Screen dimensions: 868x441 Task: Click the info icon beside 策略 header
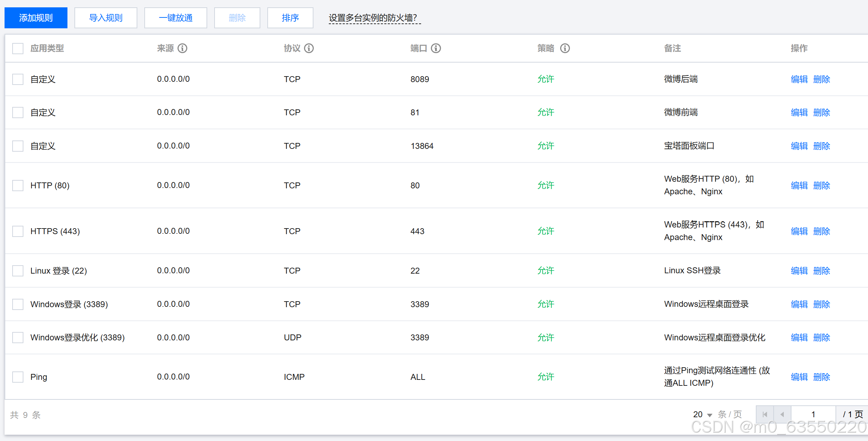[565, 48]
